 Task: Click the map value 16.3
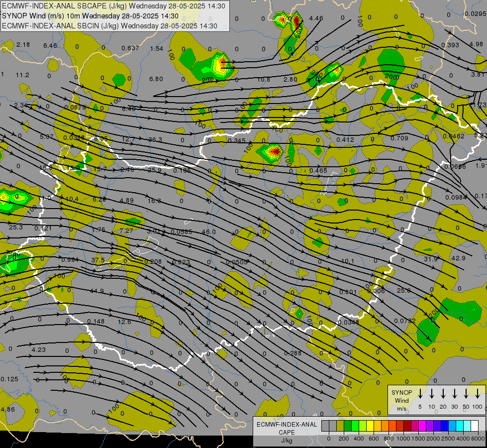click(x=154, y=201)
